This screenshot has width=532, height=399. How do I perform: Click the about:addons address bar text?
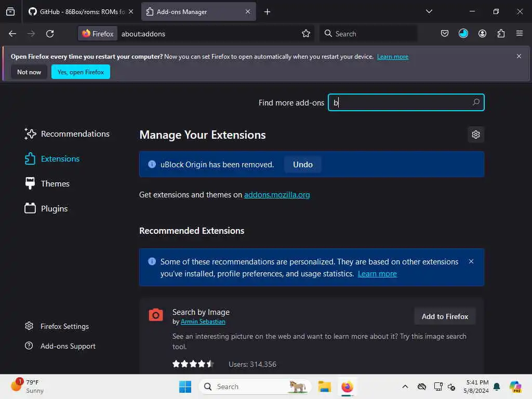pyautogui.click(x=143, y=34)
